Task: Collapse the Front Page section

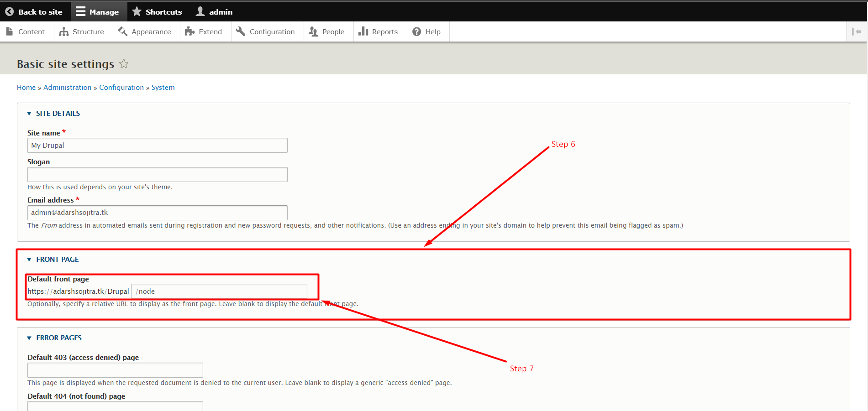Action: pyautogui.click(x=53, y=260)
